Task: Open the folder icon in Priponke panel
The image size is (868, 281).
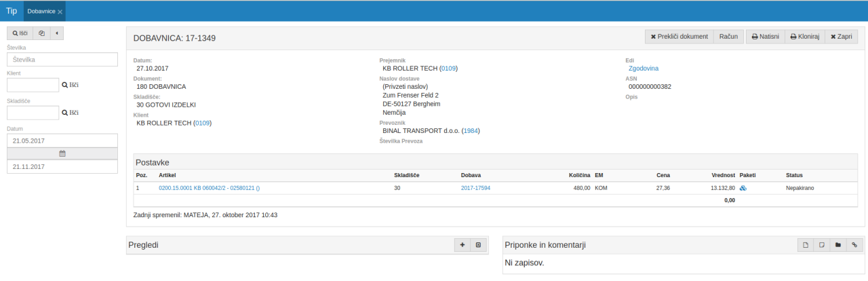Action: [x=838, y=245]
